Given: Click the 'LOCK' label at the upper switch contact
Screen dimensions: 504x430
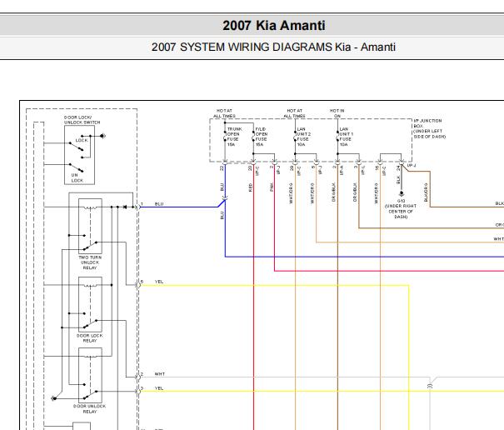Looking at the screenshot, I should coord(82,140).
